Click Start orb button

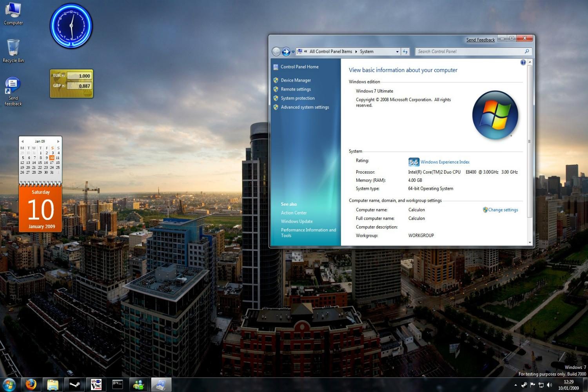tap(9, 385)
